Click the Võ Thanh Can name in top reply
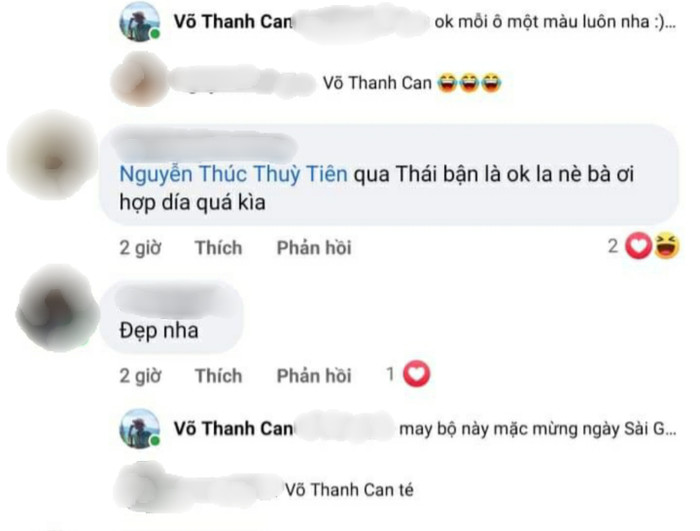The height and width of the screenshot is (531, 700). (233, 21)
